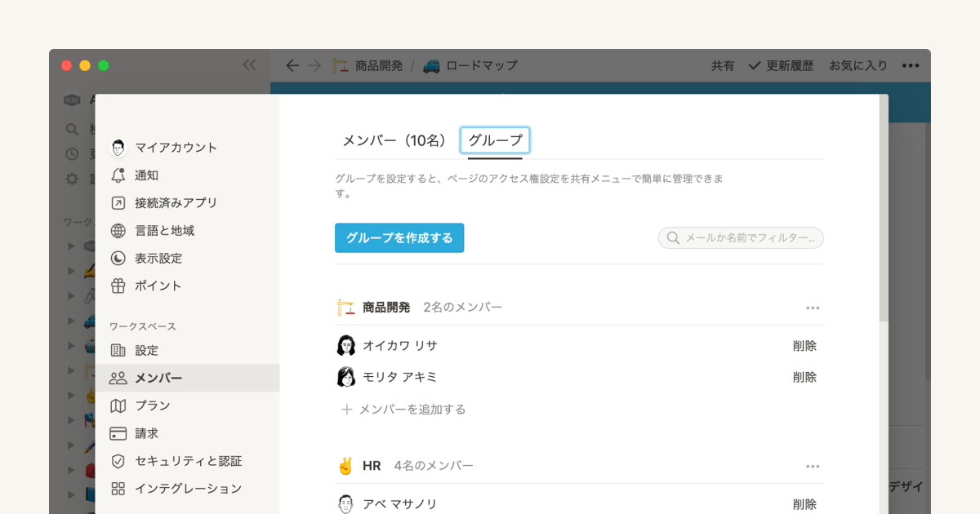Collapse the sidebar with double-chevron icon
The image size is (980, 514).
249,65
